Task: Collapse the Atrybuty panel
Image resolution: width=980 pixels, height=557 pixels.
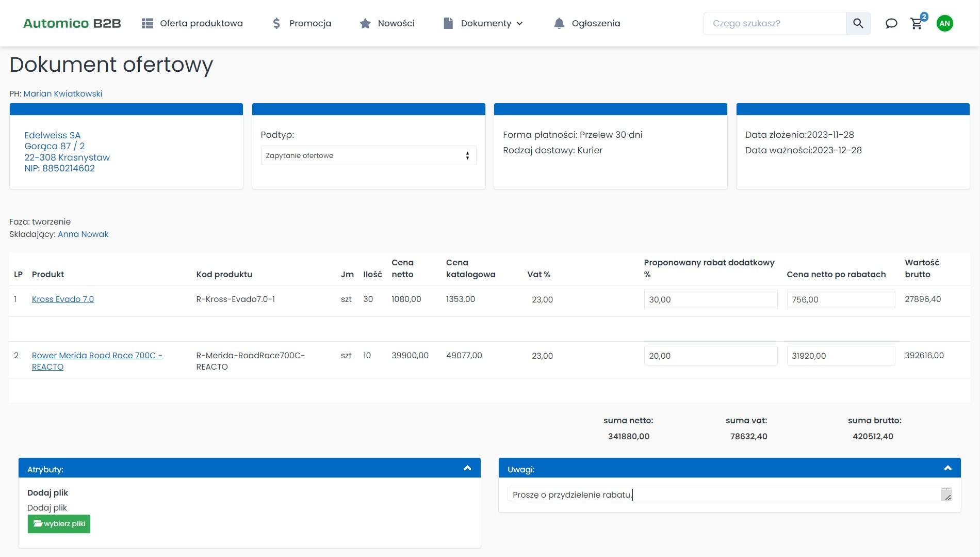Action: tap(467, 468)
